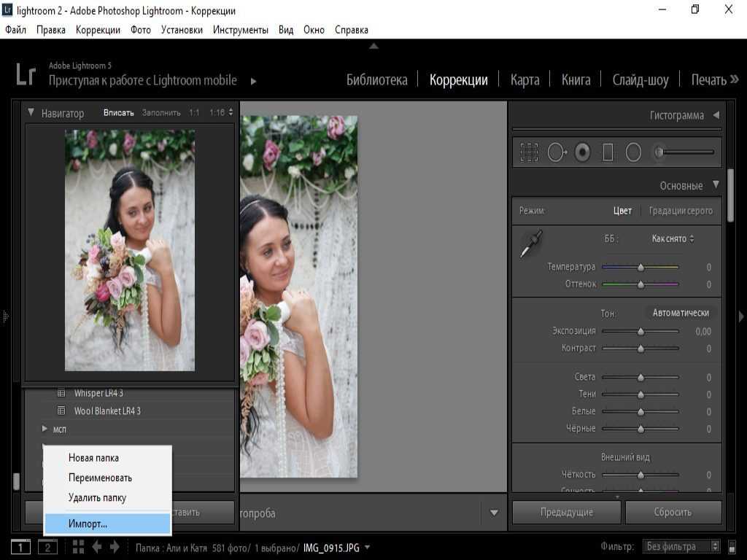Viewport: 747px width, 560px height.
Task: Open the Инструменты menu
Action: click(241, 29)
